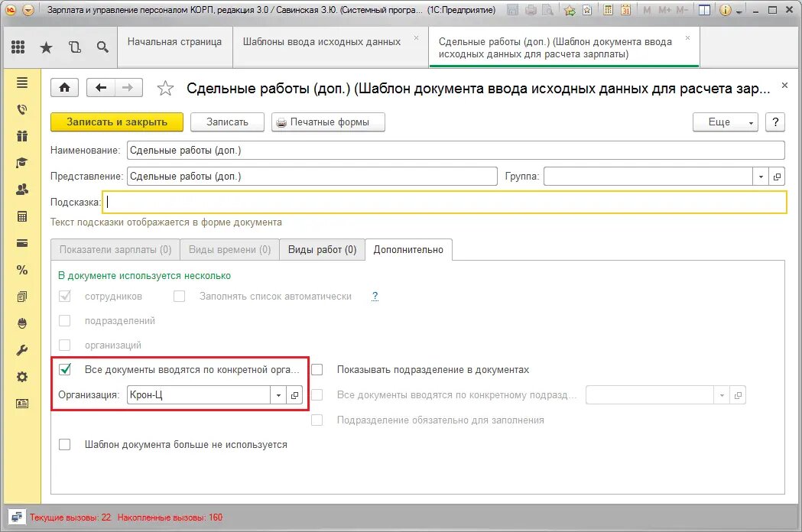Image resolution: width=802 pixels, height=532 pixels.
Task: Click the add-to-favorites star with green arrow in title bar
Action: pyautogui.click(x=570, y=10)
